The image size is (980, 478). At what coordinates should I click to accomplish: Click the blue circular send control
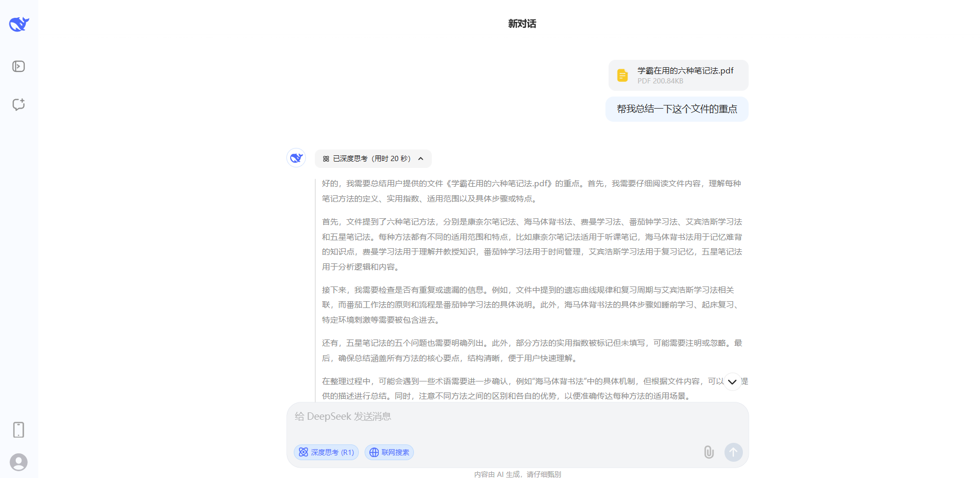pyautogui.click(x=733, y=452)
